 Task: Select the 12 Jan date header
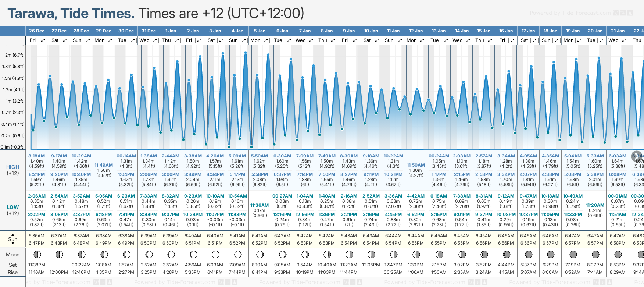(x=416, y=31)
